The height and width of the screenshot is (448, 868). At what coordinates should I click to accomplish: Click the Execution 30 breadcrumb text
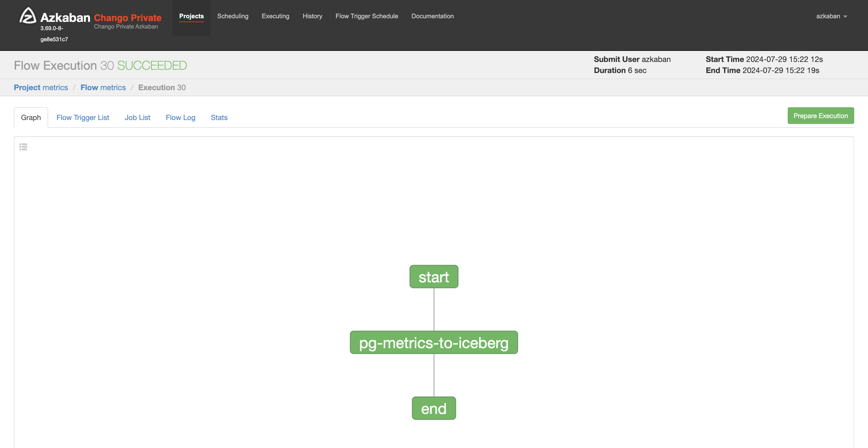pos(162,87)
